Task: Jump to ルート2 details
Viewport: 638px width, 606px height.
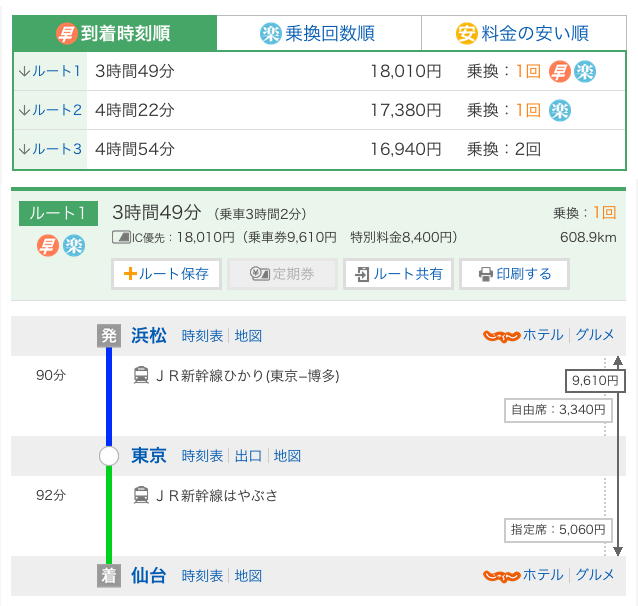Action: pos(50,110)
